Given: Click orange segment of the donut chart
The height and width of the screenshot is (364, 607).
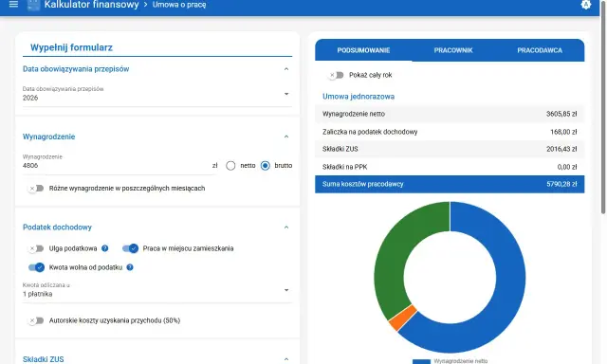Looking at the screenshot, I should (402, 318).
